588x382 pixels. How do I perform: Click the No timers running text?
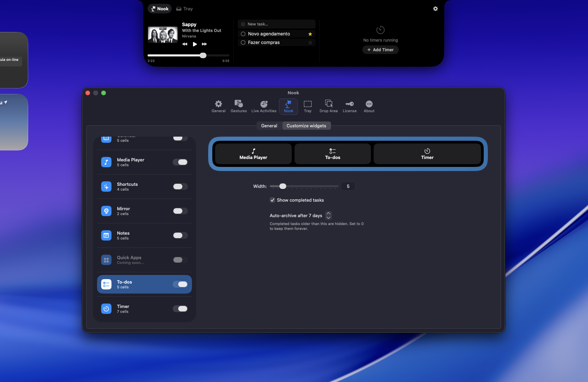381,40
